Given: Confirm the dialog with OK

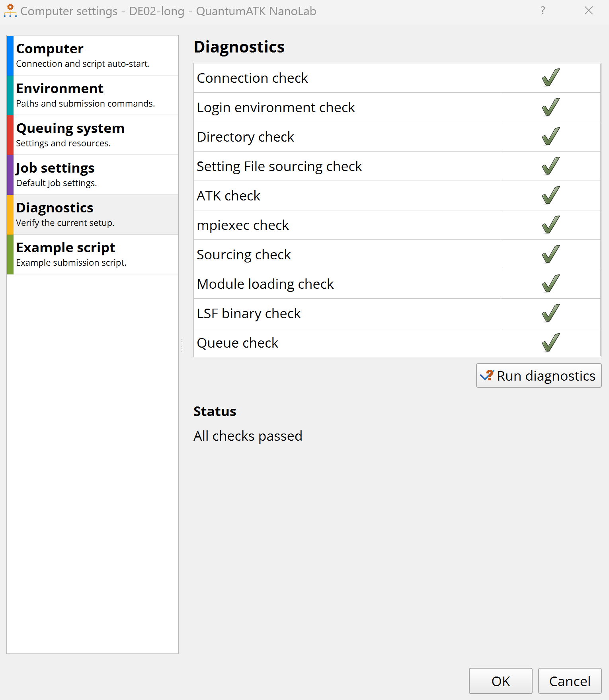Looking at the screenshot, I should (500, 681).
